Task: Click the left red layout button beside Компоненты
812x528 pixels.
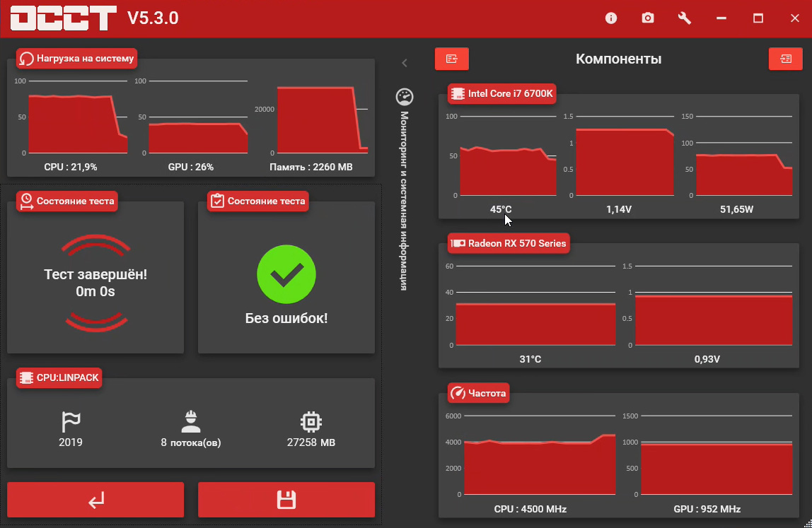Action: click(451, 59)
